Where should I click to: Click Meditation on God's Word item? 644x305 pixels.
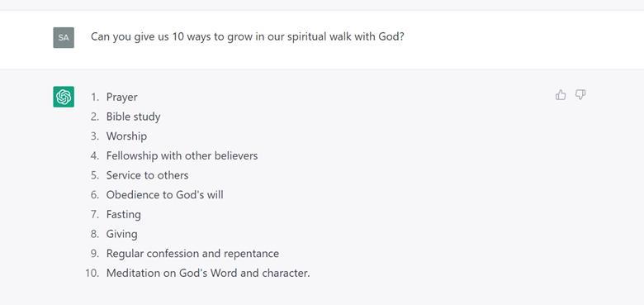click(208, 273)
